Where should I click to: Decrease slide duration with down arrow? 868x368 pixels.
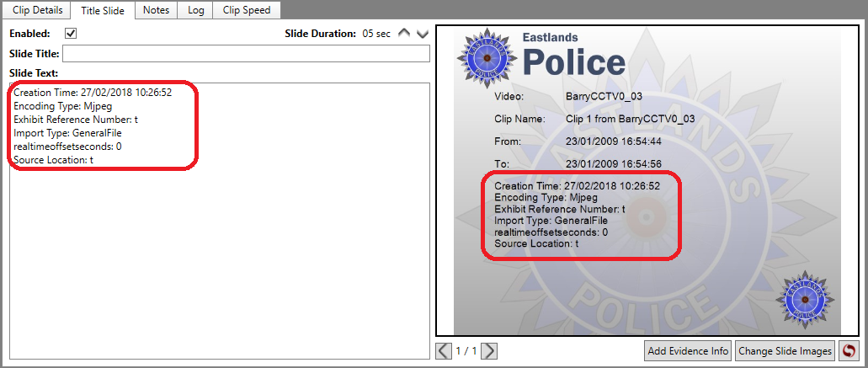click(x=423, y=34)
